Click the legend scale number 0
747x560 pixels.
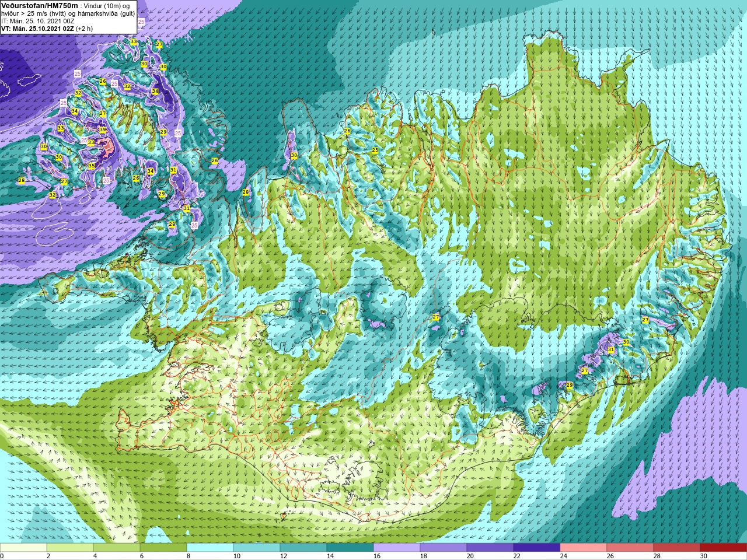[x=2, y=556]
